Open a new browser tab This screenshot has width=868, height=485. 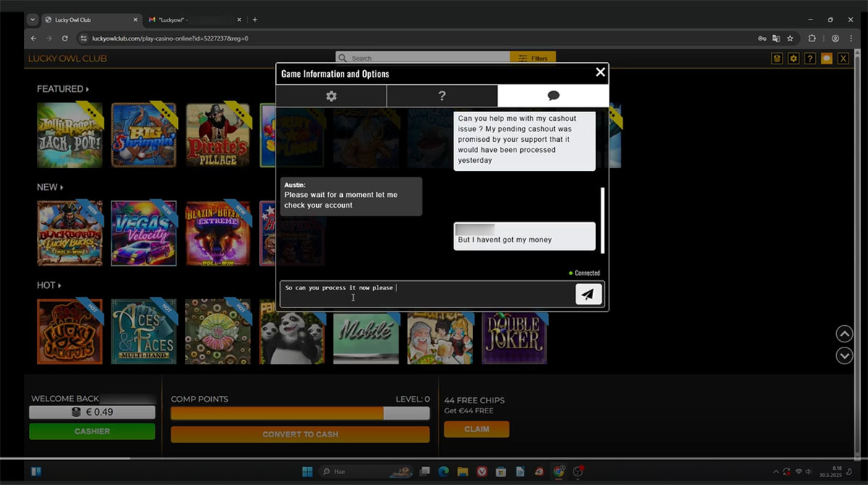(x=255, y=20)
